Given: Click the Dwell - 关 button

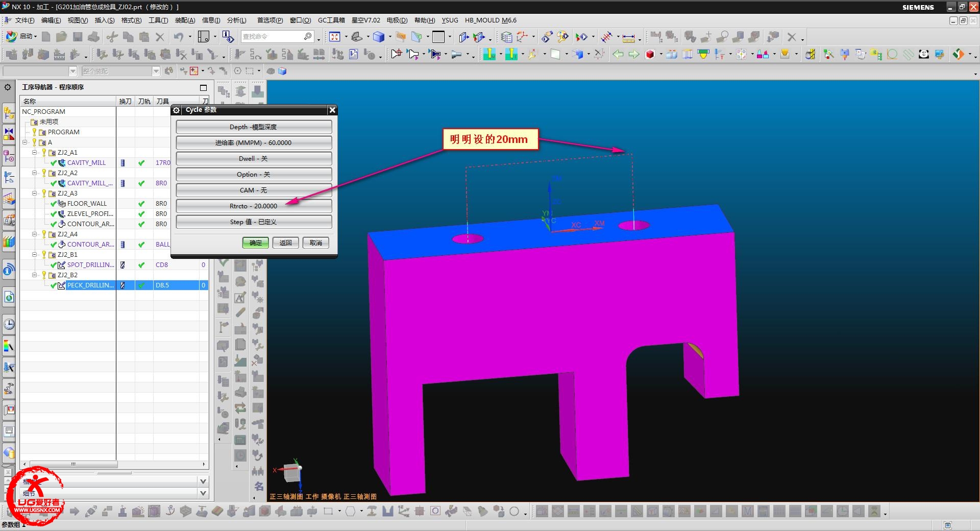Looking at the screenshot, I should [254, 158].
